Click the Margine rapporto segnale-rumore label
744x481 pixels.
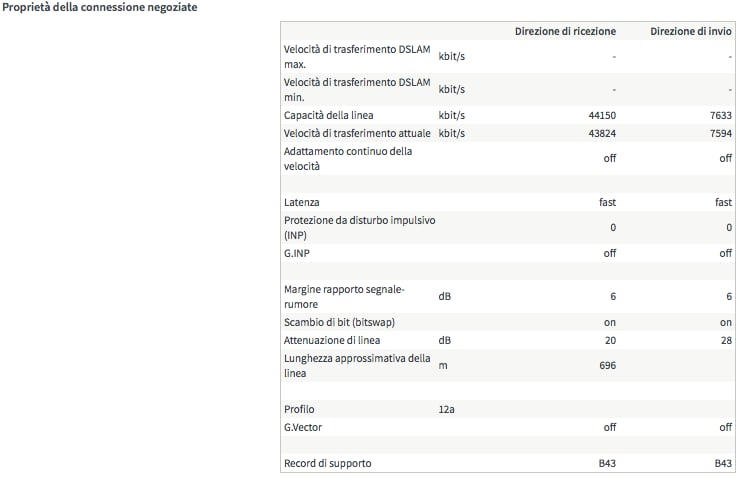click(344, 296)
